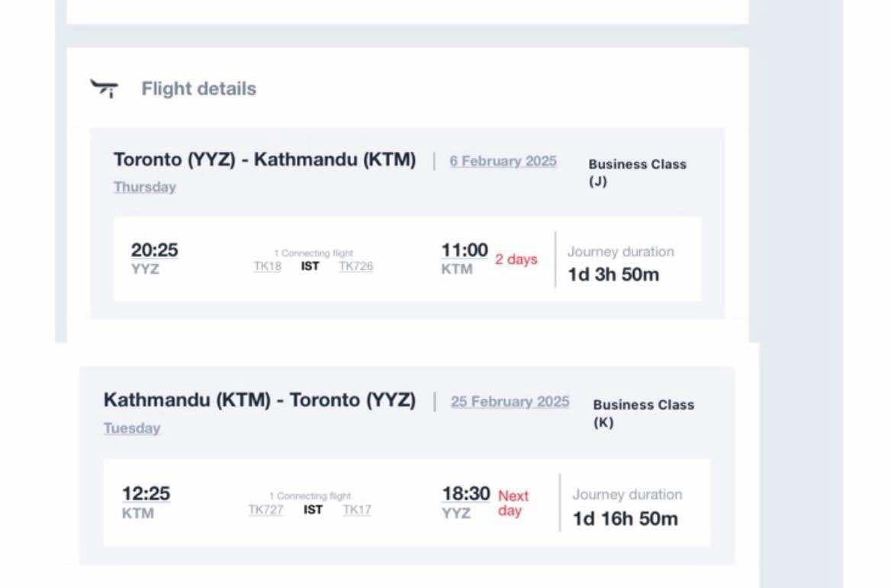
Task: Click the Business Class (J) label
Action: [x=638, y=172]
